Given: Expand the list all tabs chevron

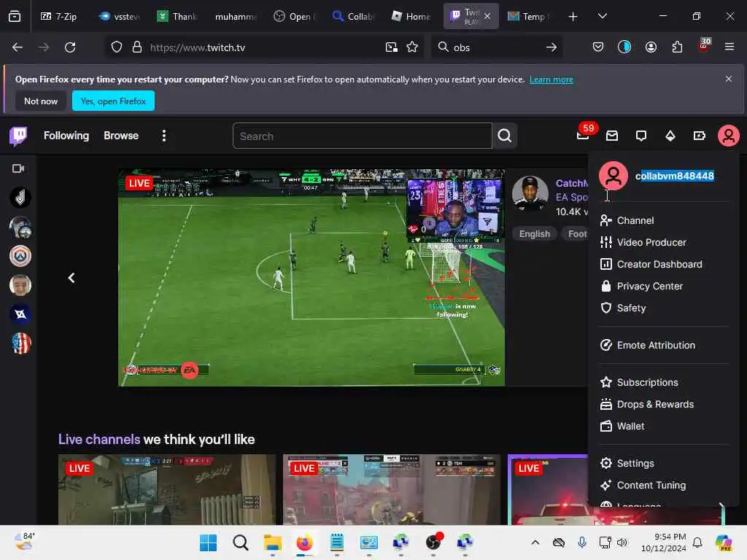Looking at the screenshot, I should (602, 16).
